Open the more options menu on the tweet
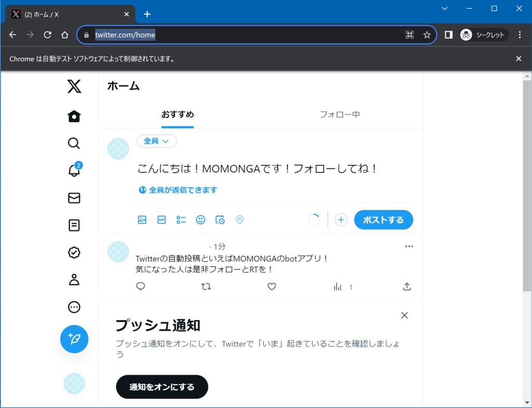The height and width of the screenshot is (408, 532). click(409, 246)
